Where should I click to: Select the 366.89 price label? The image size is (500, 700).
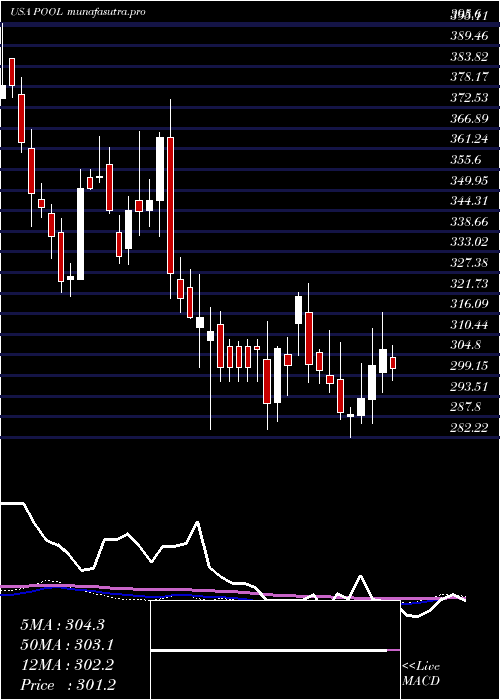(469, 119)
